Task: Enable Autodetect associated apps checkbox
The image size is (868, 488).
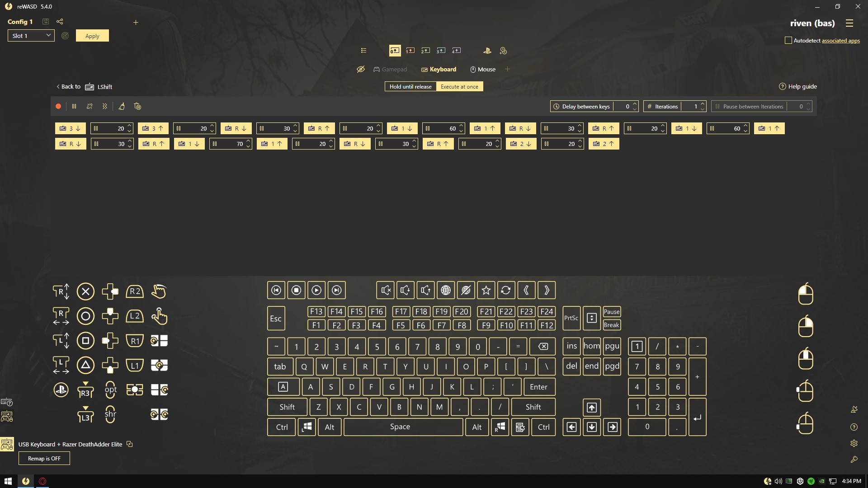Action: (x=788, y=41)
